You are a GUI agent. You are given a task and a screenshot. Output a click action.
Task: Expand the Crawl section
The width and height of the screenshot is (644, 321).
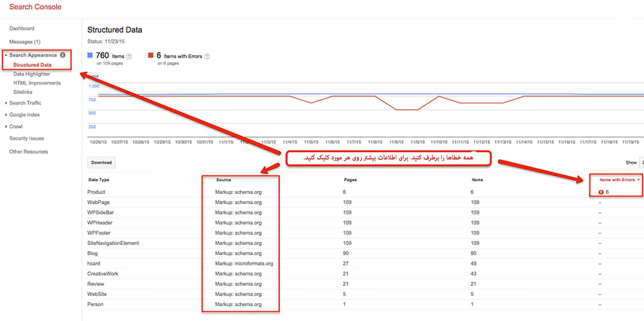pos(6,127)
